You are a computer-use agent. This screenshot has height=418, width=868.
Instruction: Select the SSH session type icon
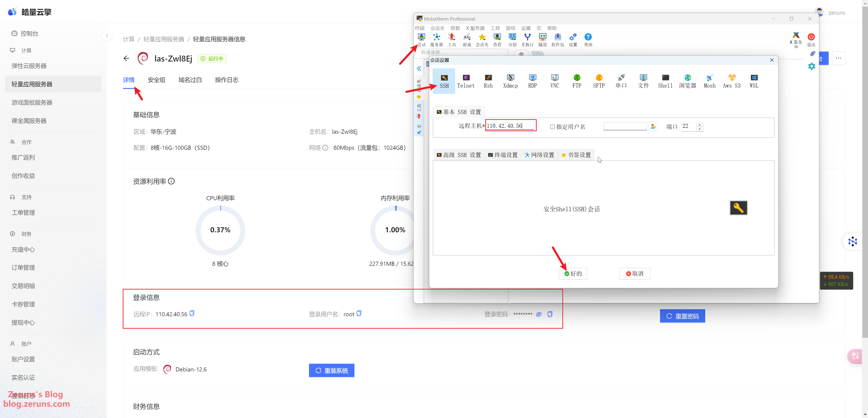[x=444, y=81]
